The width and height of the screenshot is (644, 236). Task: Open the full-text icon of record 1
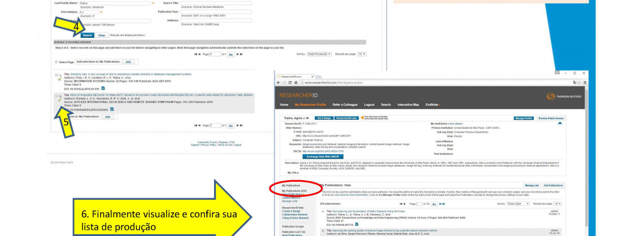[x=103, y=88]
